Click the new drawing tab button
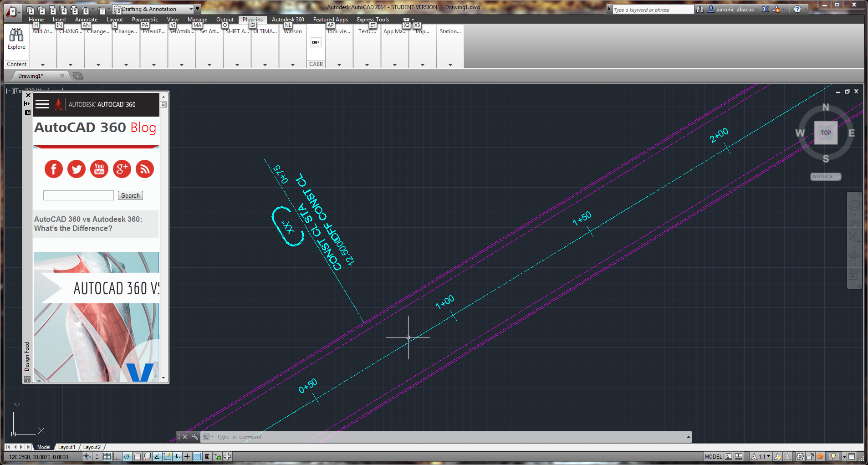The image size is (868, 465). point(78,76)
